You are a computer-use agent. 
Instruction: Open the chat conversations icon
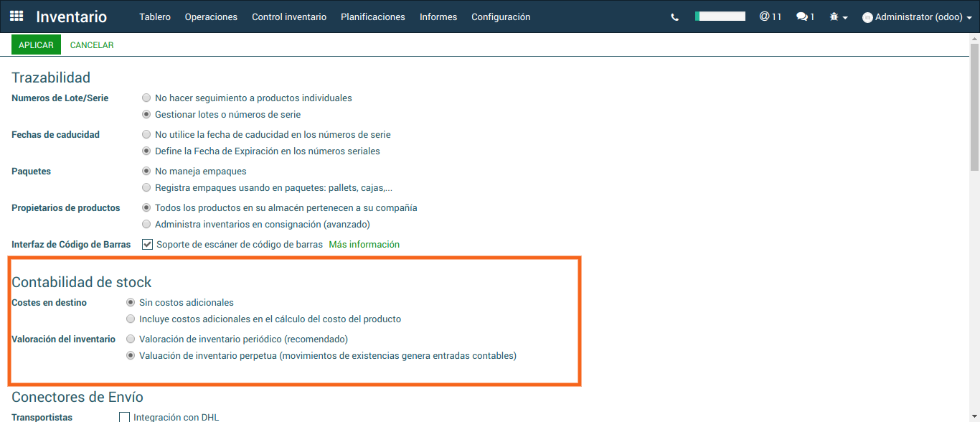coord(805,17)
